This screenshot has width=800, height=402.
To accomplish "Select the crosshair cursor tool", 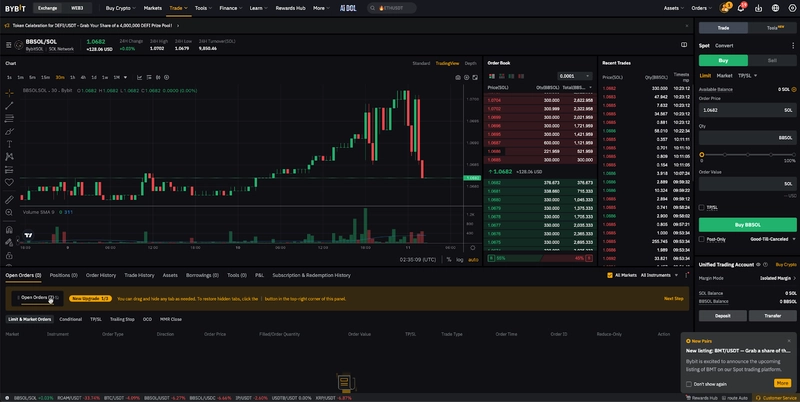I will click(x=9, y=92).
